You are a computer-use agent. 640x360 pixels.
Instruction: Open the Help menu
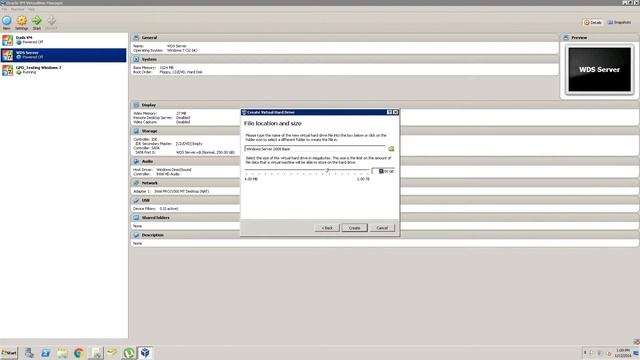[31, 9]
